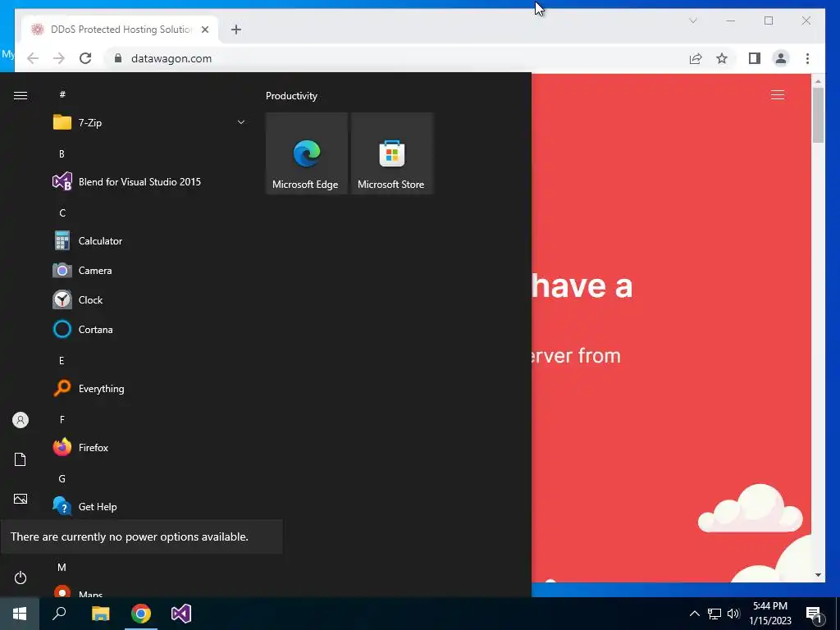Image resolution: width=840 pixels, height=630 pixels.
Task: Select the letter C section header
Action: [x=62, y=213]
